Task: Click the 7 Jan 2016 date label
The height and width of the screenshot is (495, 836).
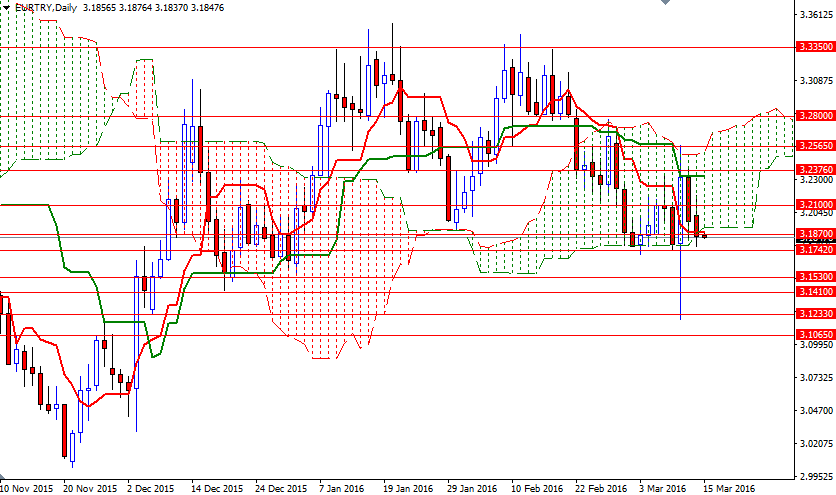Action: [342, 489]
